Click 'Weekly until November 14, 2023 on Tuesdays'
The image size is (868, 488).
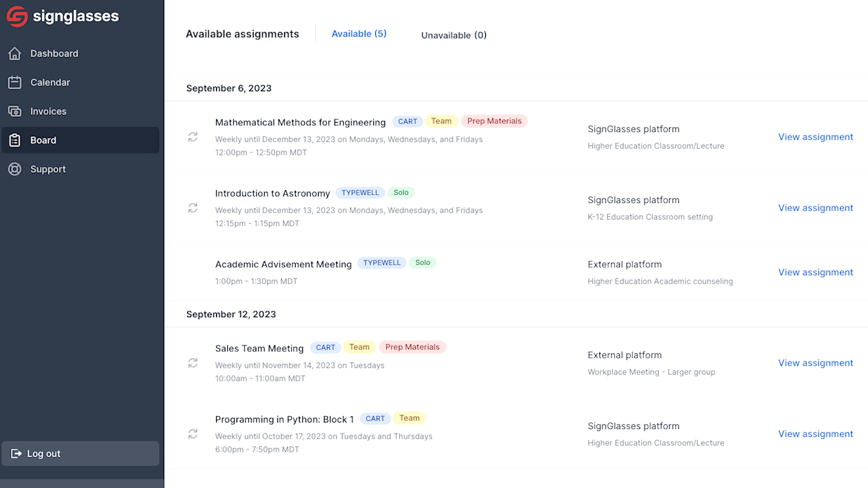300,365
